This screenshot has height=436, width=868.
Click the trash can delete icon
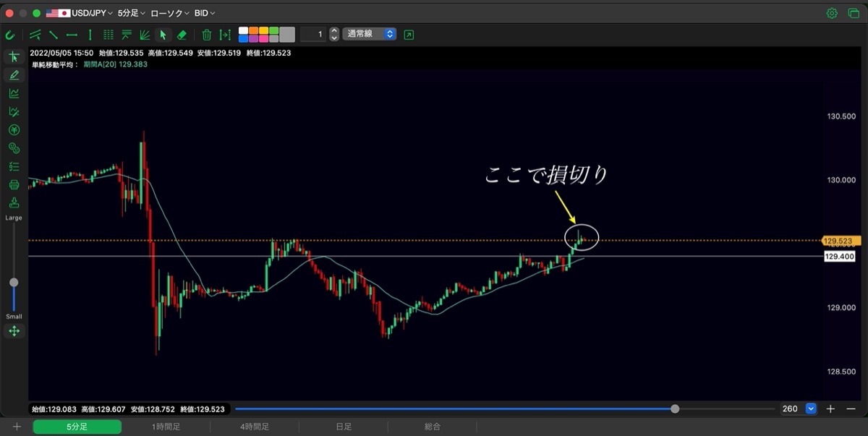[206, 34]
